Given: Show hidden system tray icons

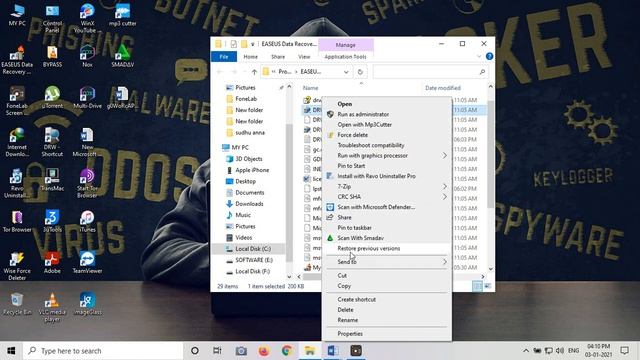Looking at the screenshot, I should click(x=526, y=351).
